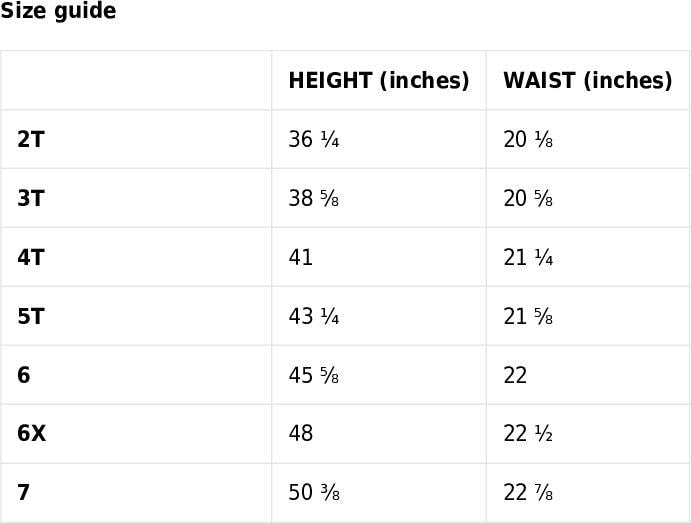The height and width of the screenshot is (523, 691).
Task: Click the 22 ⅞ waist value
Action: point(528,493)
